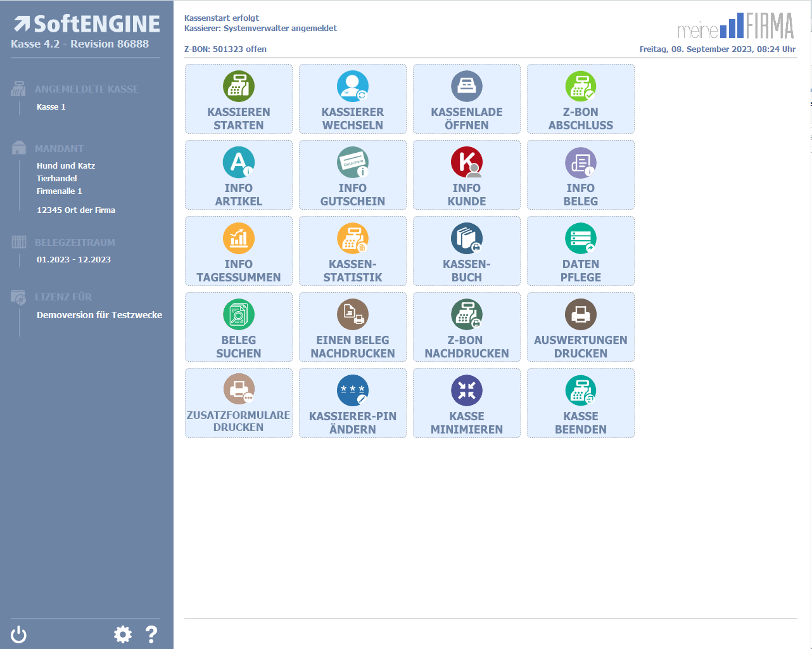
Task: Search receipts with Beleg Suchen
Action: click(x=239, y=327)
